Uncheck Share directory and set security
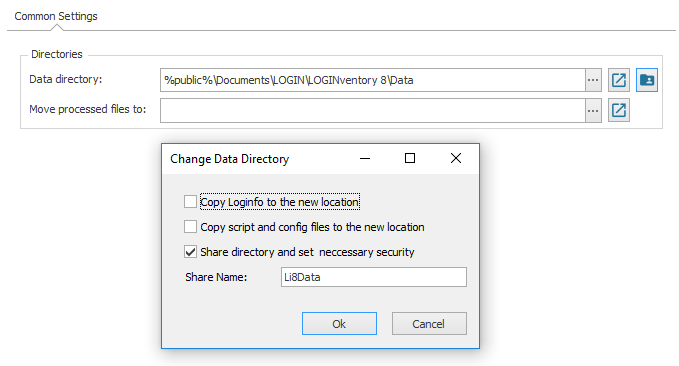The width and height of the screenshot is (679, 366). [191, 252]
